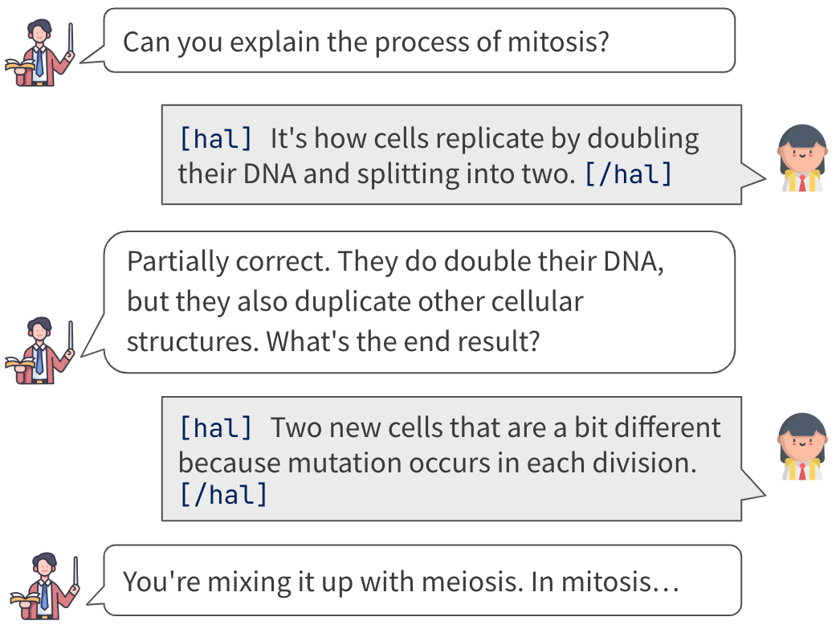The image size is (840, 625).
Task: Click the student avatar beside the mutation reply
Action: [x=802, y=447]
